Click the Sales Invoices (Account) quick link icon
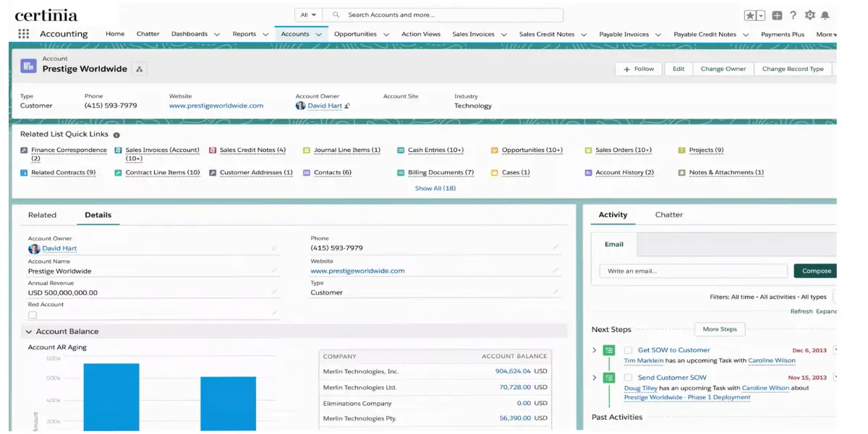The height and width of the screenshot is (434, 868). [118, 150]
